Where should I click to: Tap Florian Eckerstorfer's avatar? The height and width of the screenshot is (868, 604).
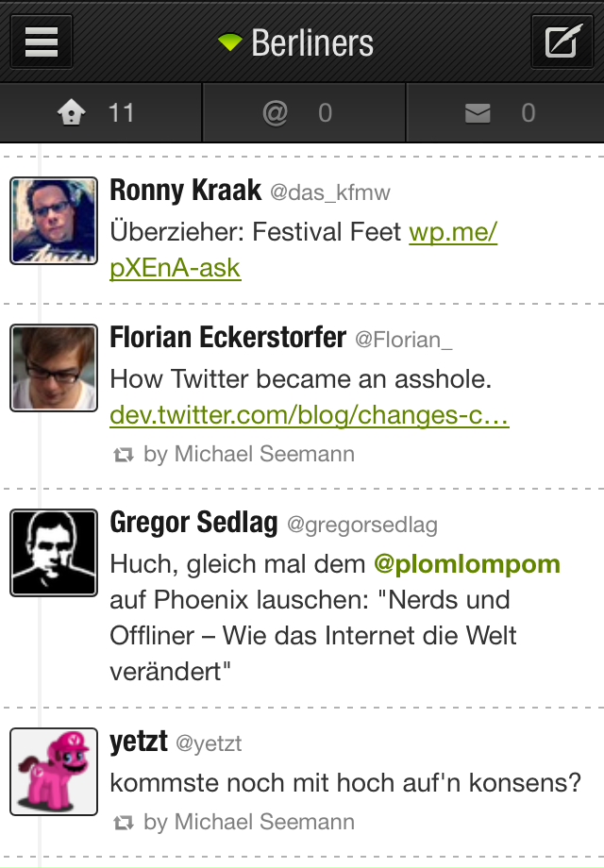pyautogui.click(x=54, y=368)
